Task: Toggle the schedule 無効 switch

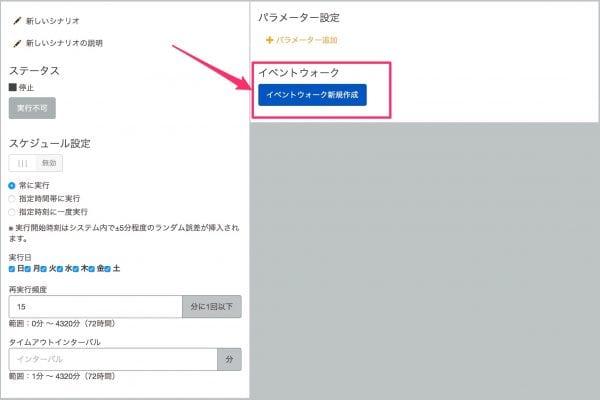Action: click(x=36, y=163)
